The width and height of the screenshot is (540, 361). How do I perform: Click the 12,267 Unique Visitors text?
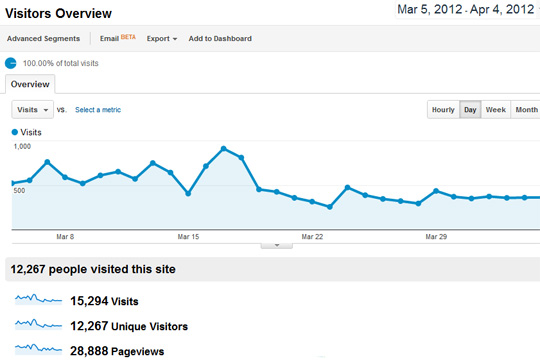click(x=129, y=326)
